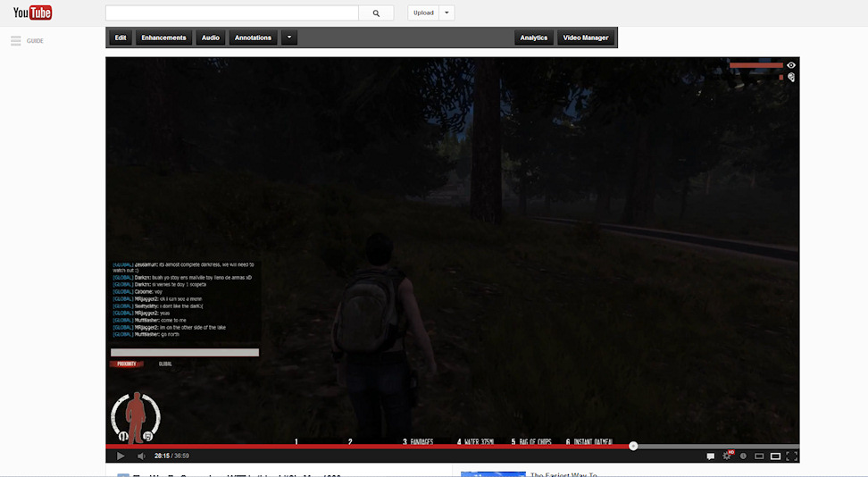The height and width of the screenshot is (477, 868).
Task: Select the Global chat tab
Action: tap(165, 364)
